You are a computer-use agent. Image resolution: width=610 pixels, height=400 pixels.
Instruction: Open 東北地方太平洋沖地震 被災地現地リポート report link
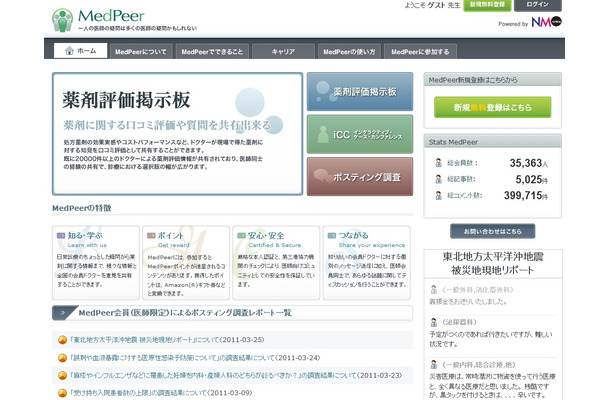pos(145,340)
